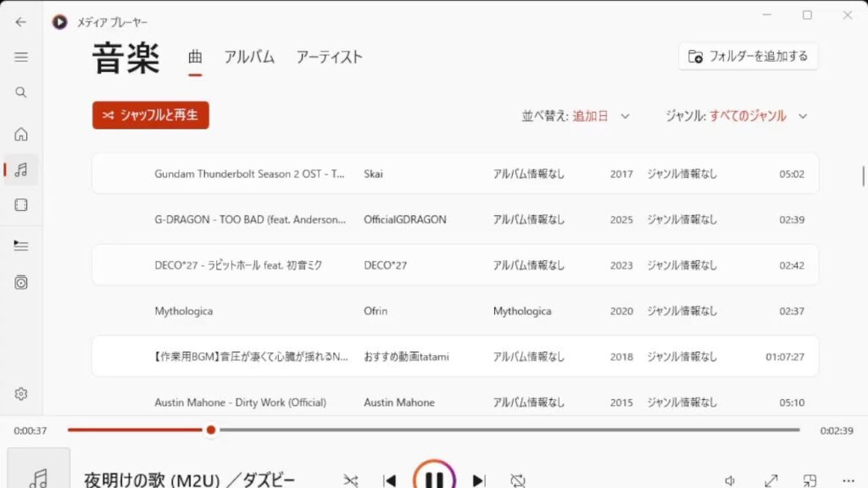Viewport: 868px width, 488px height.
Task: Open the Video library sidebar icon
Action: [x=21, y=205]
